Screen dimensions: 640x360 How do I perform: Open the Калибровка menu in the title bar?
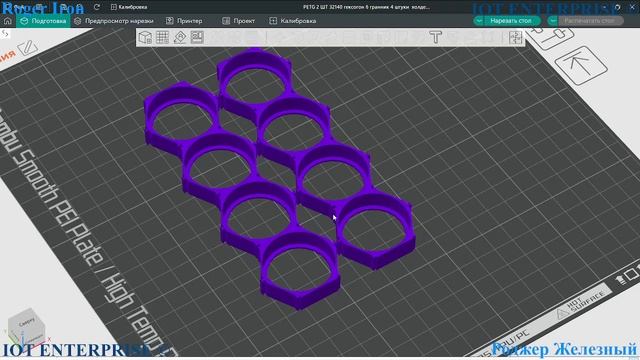click(x=129, y=7)
